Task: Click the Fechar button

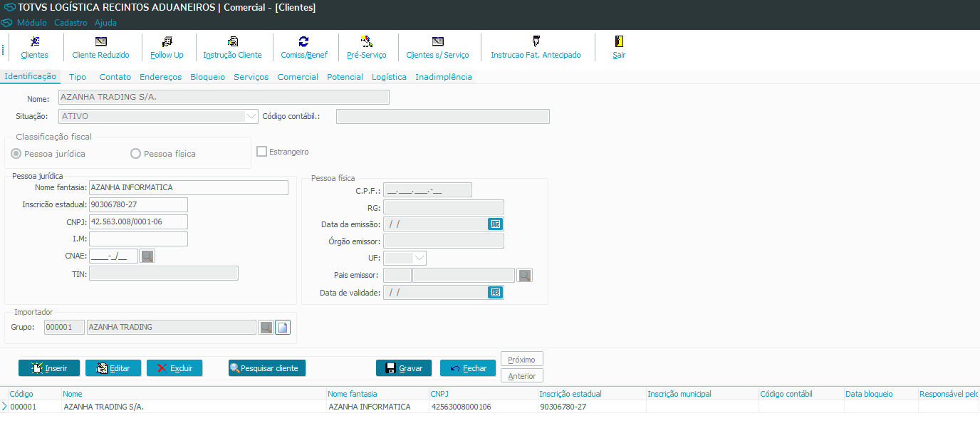Action: pos(468,368)
